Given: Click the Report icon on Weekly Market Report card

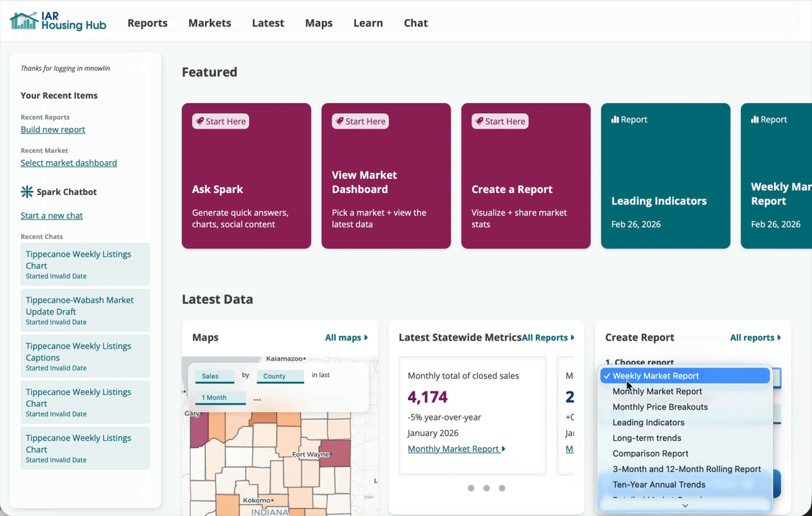Looking at the screenshot, I should click(x=755, y=119).
